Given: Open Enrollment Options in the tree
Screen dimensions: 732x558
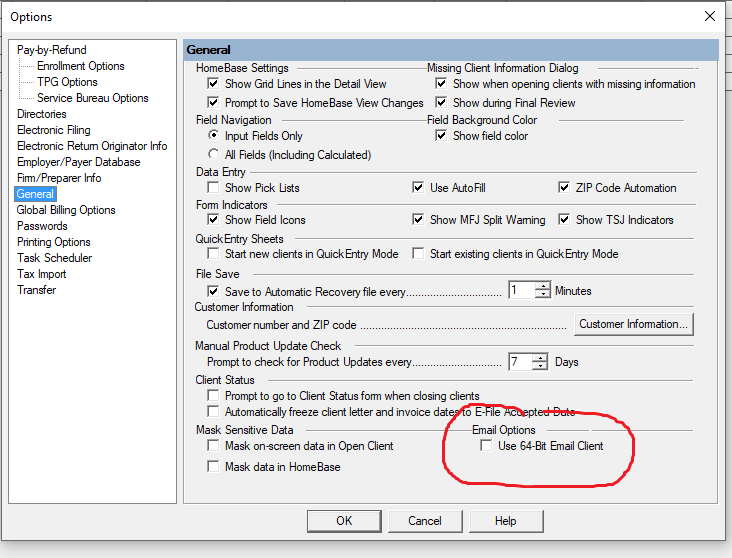Looking at the screenshot, I should click(x=81, y=66).
